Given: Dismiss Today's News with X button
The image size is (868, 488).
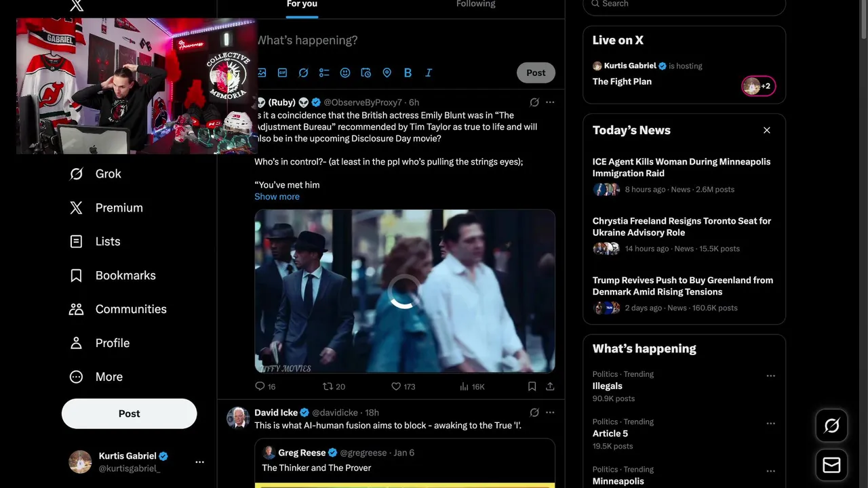Looking at the screenshot, I should (767, 130).
